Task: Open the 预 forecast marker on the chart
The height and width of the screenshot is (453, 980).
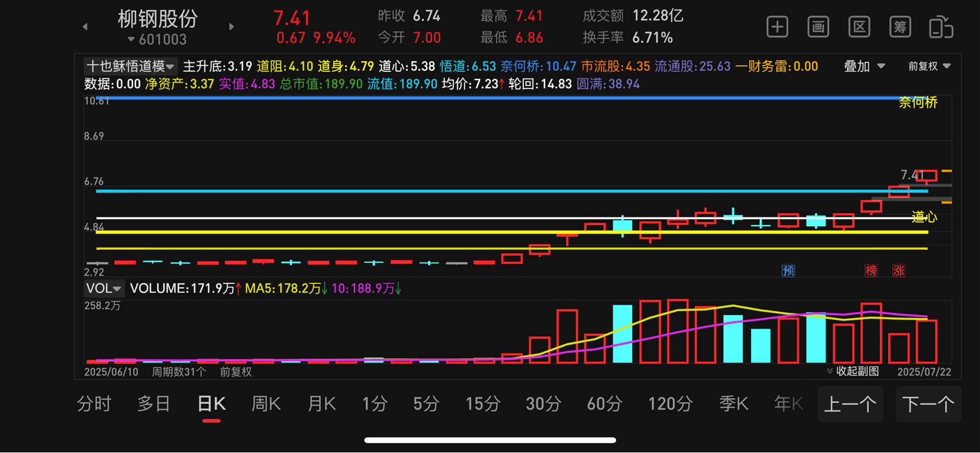Action: (788, 270)
